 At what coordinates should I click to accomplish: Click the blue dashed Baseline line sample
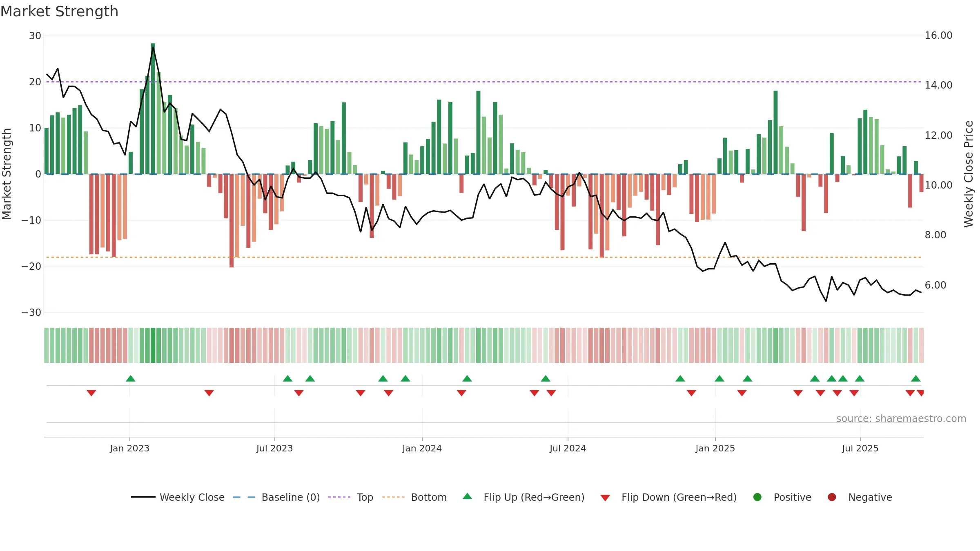pyautogui.click(x=244, y=497)
